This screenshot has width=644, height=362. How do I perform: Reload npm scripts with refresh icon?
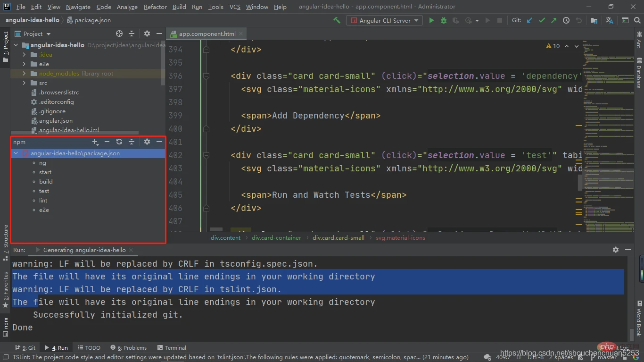[119, 142]
